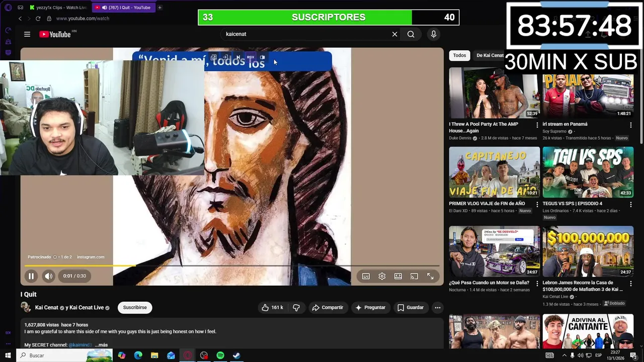Select the Todos filter chip
Viewport: 644px width, 362px height.
click(459, 55)
